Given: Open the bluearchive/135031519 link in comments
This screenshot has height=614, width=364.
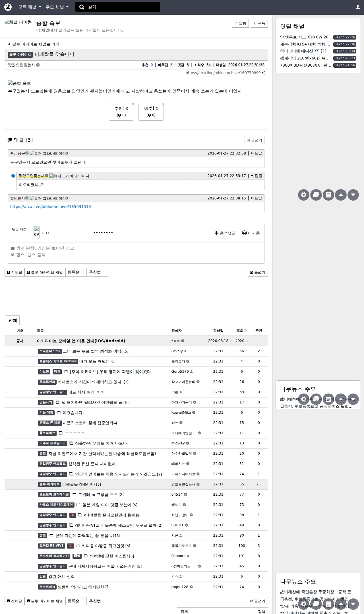Looking at the screenshot, I should point(51,207).
